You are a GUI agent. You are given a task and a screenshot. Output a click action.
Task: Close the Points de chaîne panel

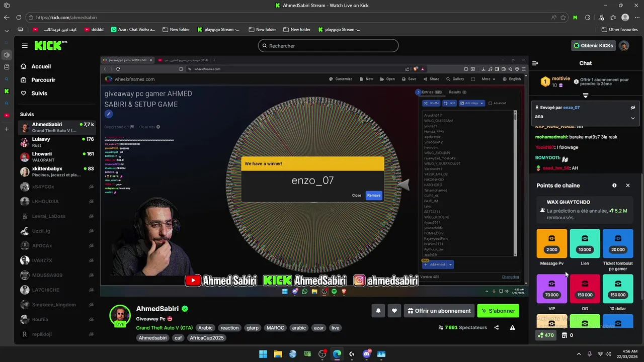click(628, 186)
